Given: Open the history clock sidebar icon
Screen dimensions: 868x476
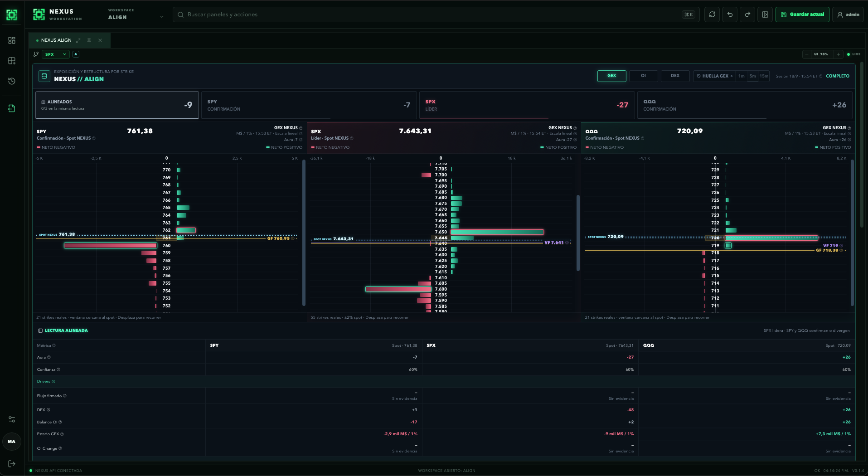Looking at the screenshot, I should [x=12, y=81].
